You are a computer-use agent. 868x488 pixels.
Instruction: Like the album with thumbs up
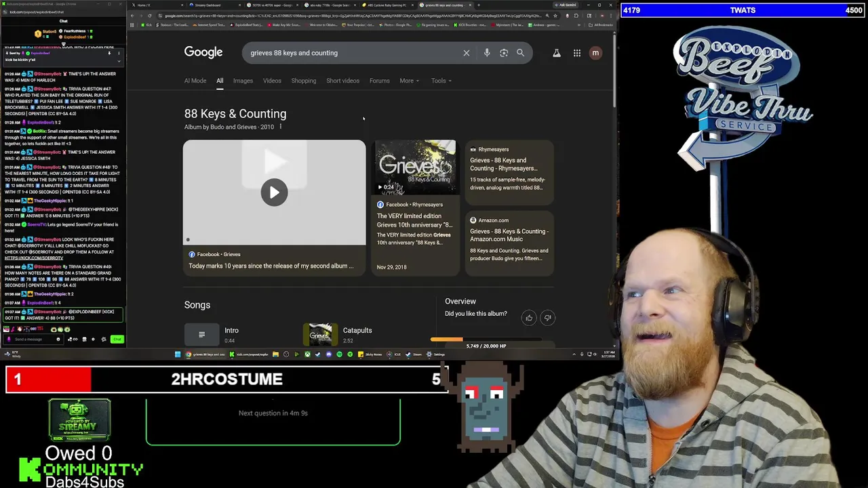point(529,317)
